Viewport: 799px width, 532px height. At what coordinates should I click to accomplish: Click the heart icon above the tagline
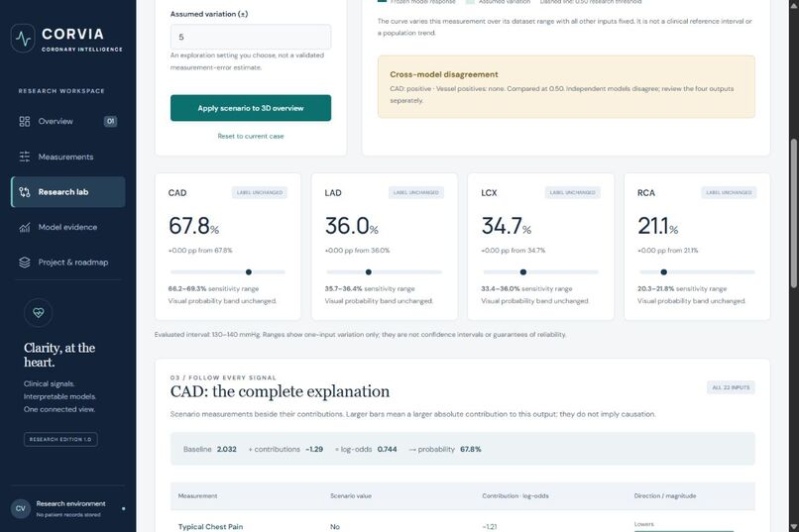(39, 313)
